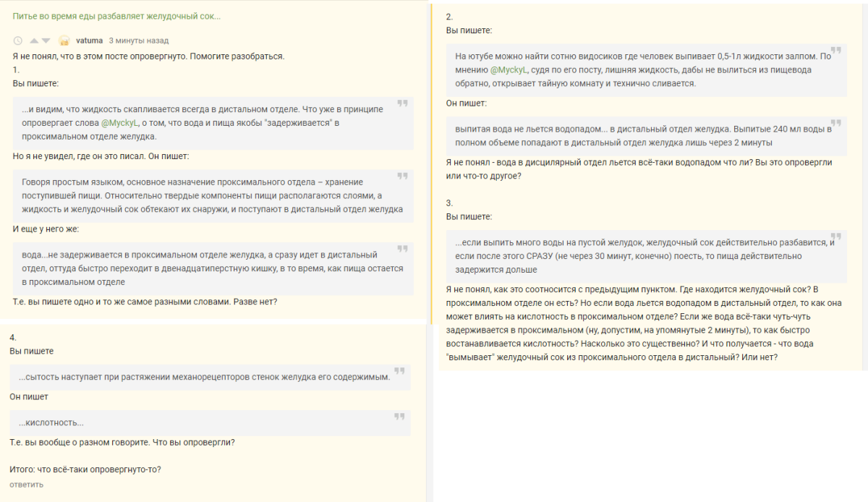This screenshot has width=868, height=502.
Task: Click quote mark icon of "вода...не задерживается" block
Action: 402,249
